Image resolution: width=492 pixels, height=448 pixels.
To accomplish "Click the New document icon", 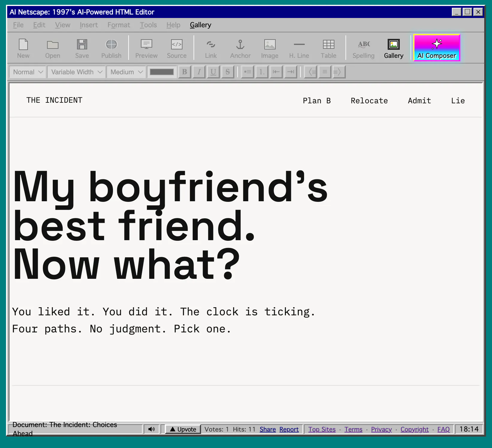I will click(23, 49).
